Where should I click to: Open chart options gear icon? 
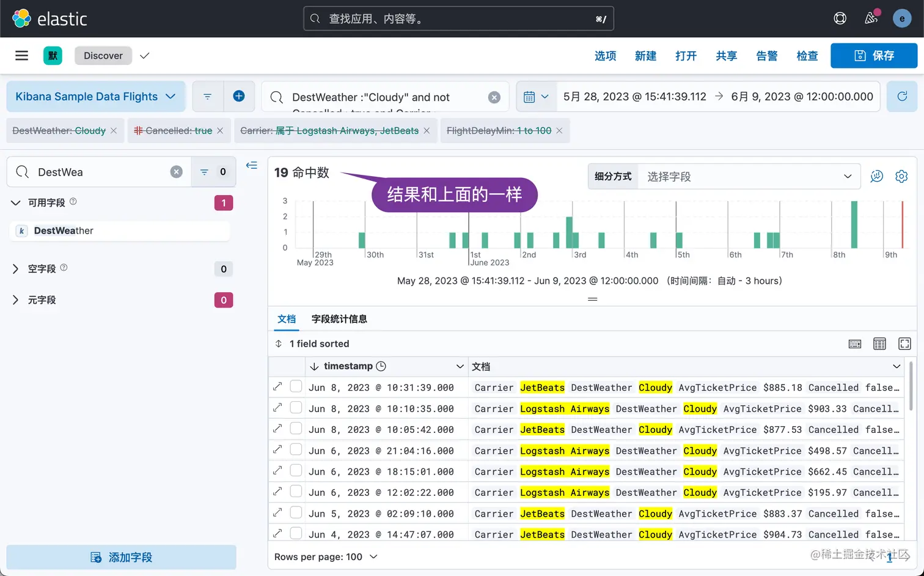click(x=901, y=176)
